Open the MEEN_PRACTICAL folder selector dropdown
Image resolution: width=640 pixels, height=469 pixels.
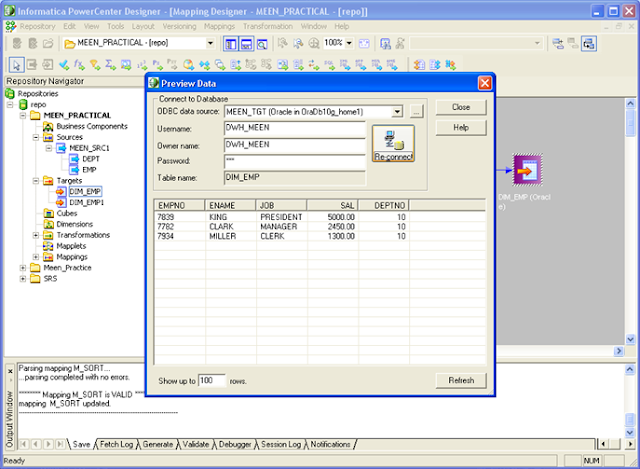click(210, 43)
